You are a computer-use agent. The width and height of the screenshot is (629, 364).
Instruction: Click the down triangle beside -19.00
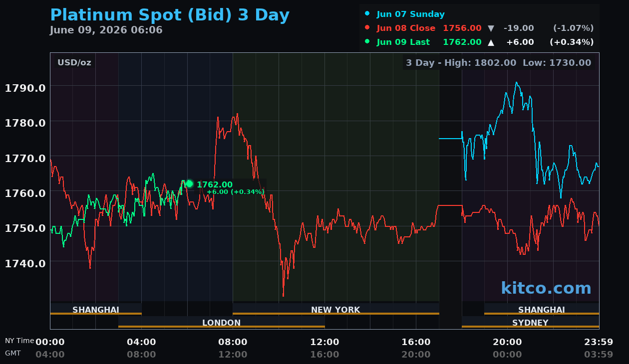tap(491, 28)
